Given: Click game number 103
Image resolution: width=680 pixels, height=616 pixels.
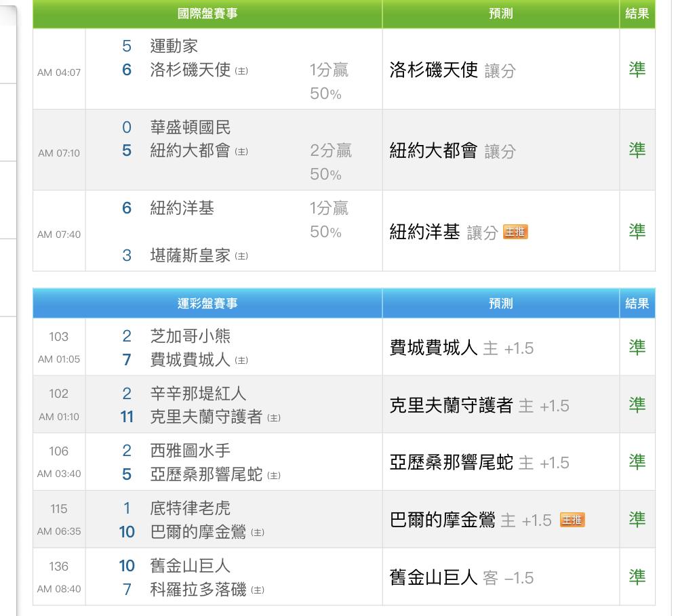Looking at the screenshot, I should point(58,336).
